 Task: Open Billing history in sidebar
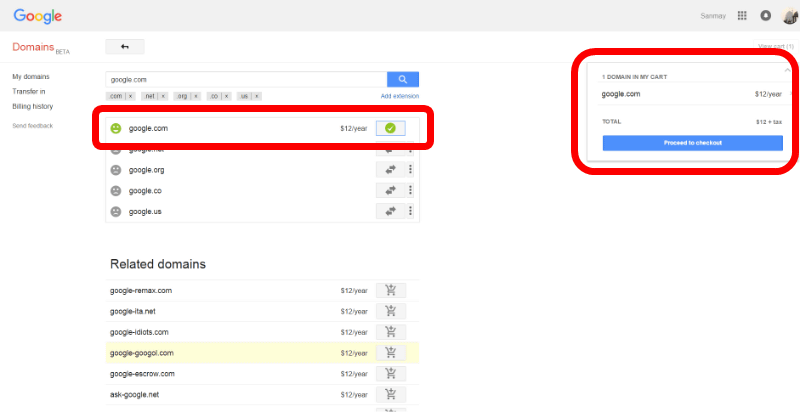click(x=33, y=107)
